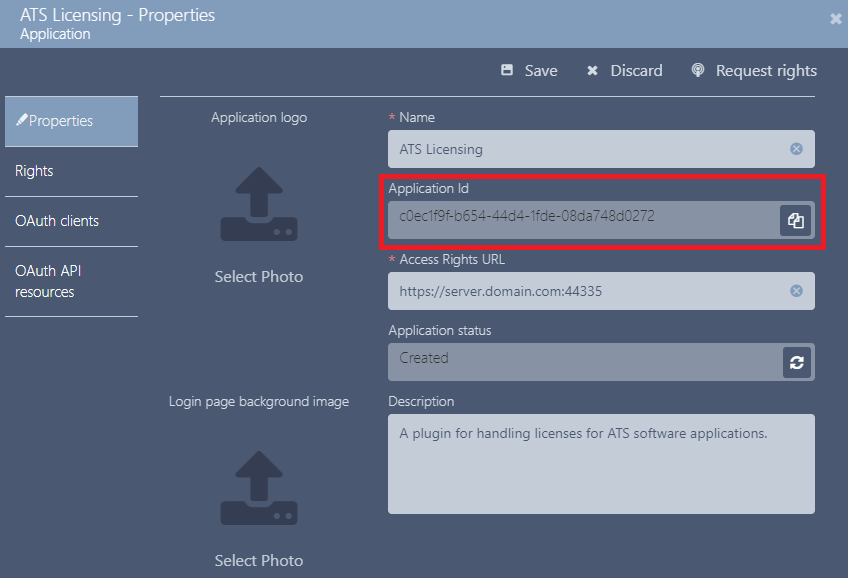The width and height of the screenshot is (848, 578).
Task: Click the login background upload icon
Action: 259,488
